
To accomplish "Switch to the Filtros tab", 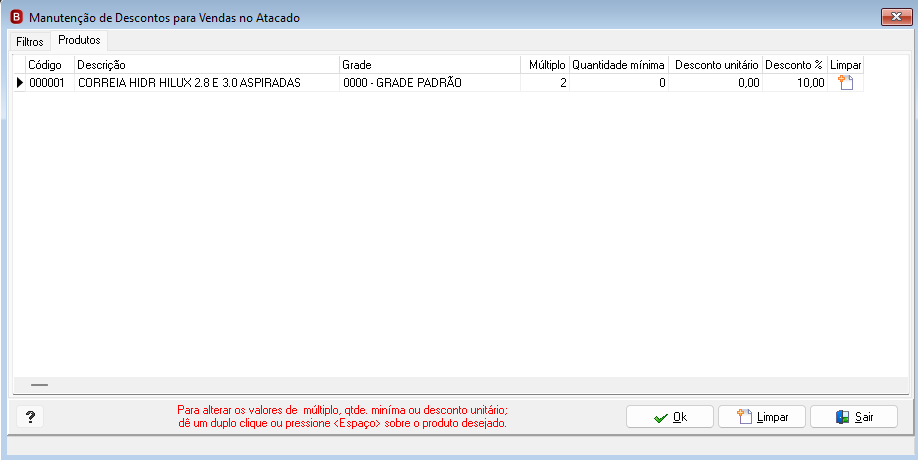I will coord(30,42).
